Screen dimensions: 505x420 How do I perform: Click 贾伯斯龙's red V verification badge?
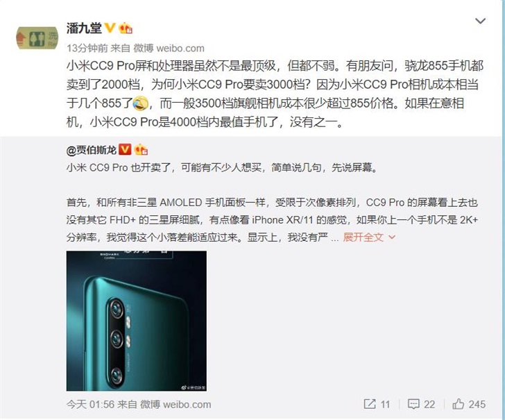pos(125,149)
